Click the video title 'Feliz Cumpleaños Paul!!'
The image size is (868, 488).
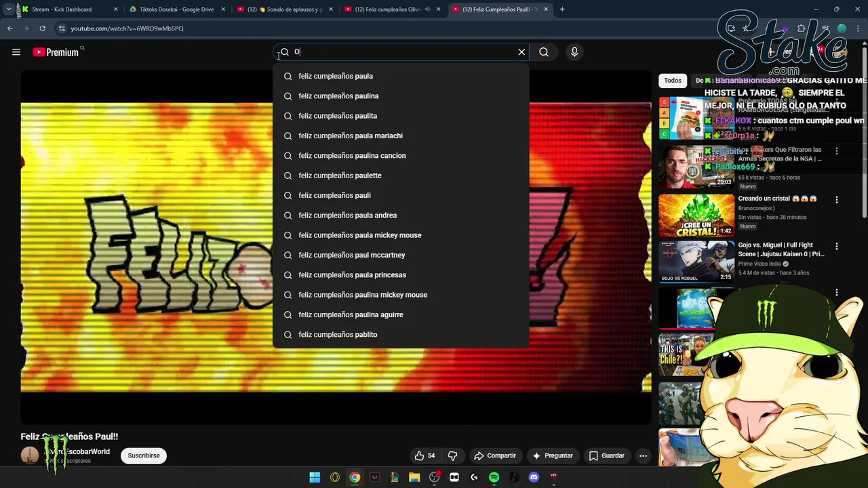(x=69, y=436)
